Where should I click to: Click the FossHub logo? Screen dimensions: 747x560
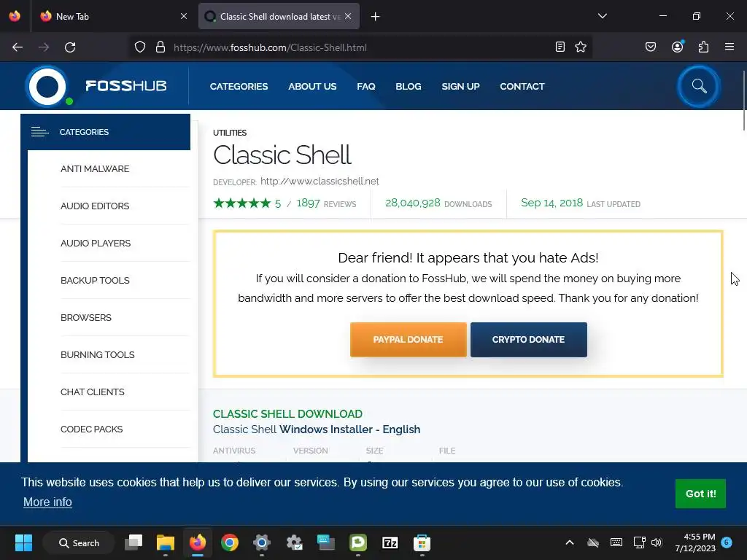coord(97,86)
